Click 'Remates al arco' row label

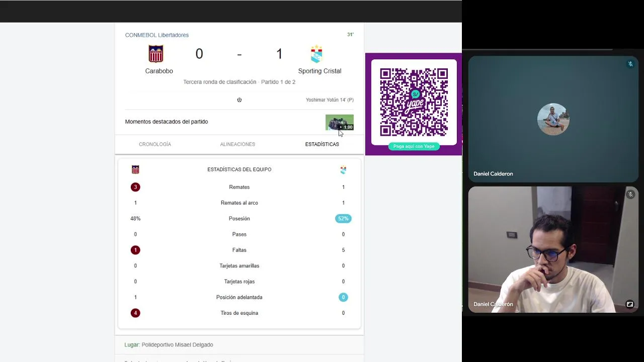[x=239, y=203]
